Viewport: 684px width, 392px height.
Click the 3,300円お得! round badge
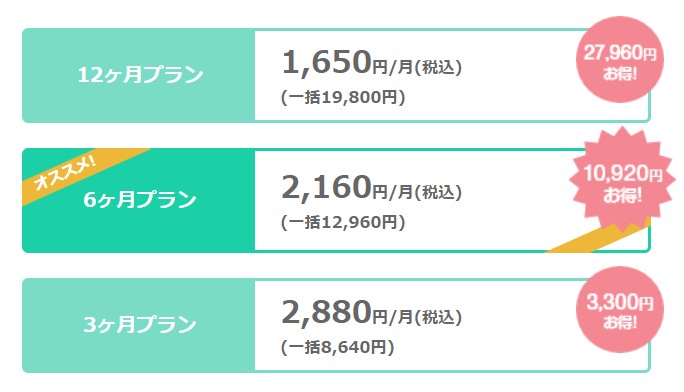(x=620, y=310)
